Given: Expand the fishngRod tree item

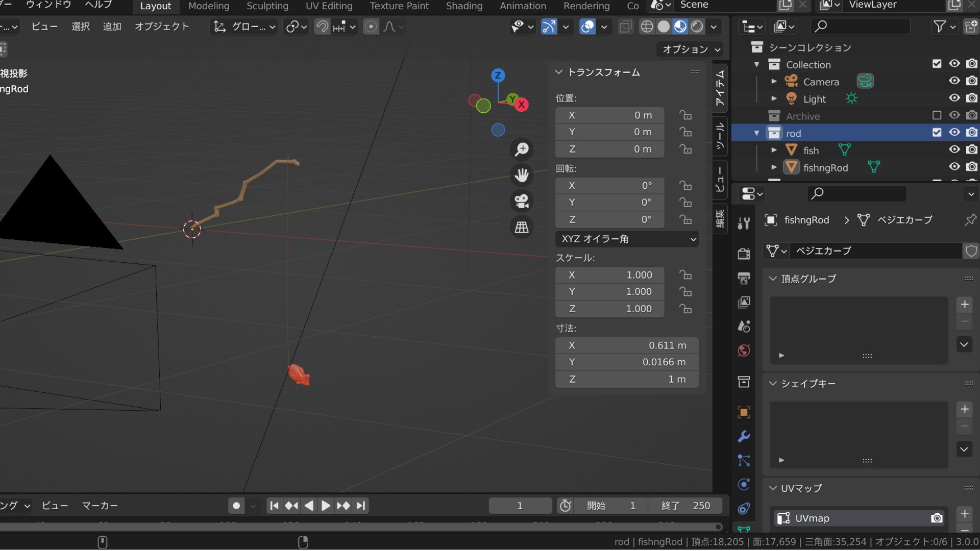Looking at the screenshot, I should [x=774, y=167].
